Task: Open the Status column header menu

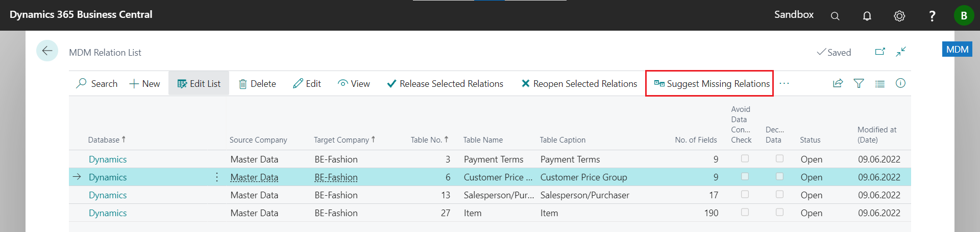Action: pos(810,140)
